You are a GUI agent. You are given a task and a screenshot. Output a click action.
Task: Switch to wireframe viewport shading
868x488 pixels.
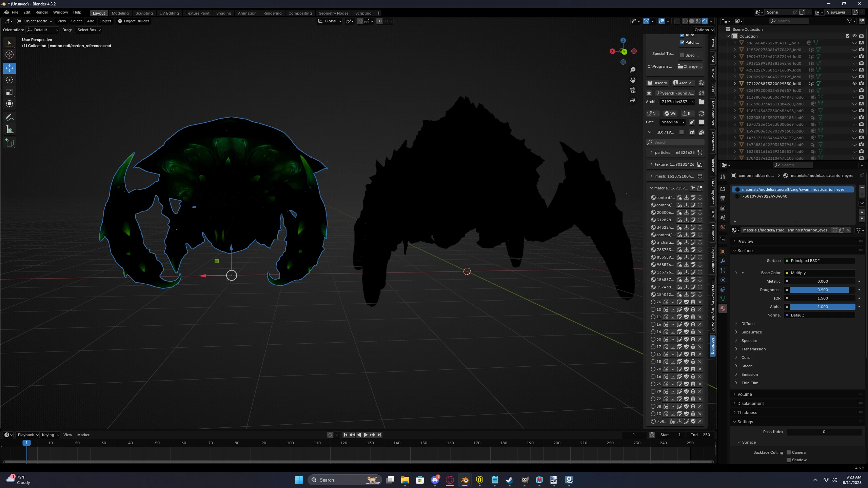coord(685,21)
